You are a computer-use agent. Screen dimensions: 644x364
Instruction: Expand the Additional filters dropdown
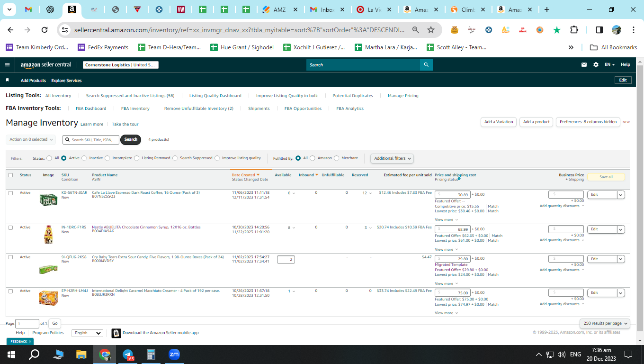pos(392,158)
